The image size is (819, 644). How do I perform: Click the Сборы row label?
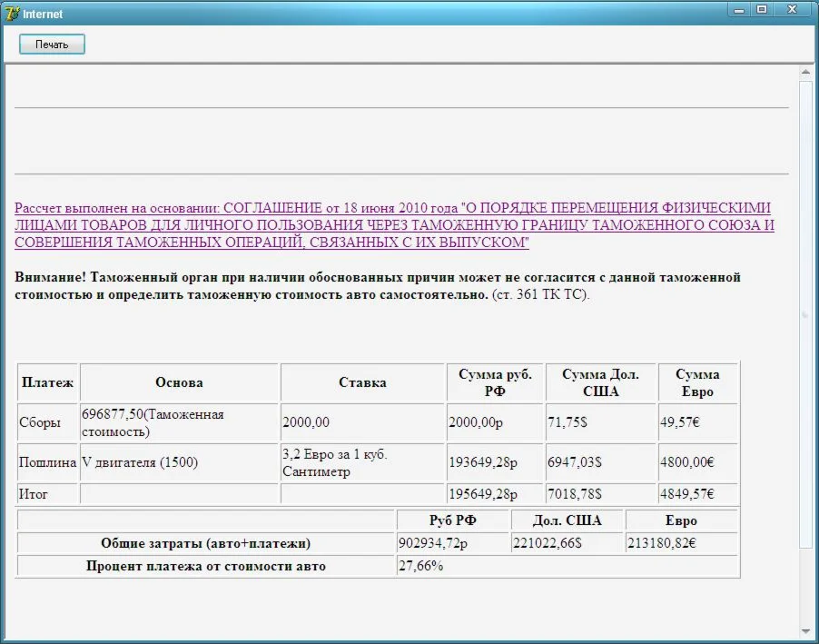(x=40, y=422)
